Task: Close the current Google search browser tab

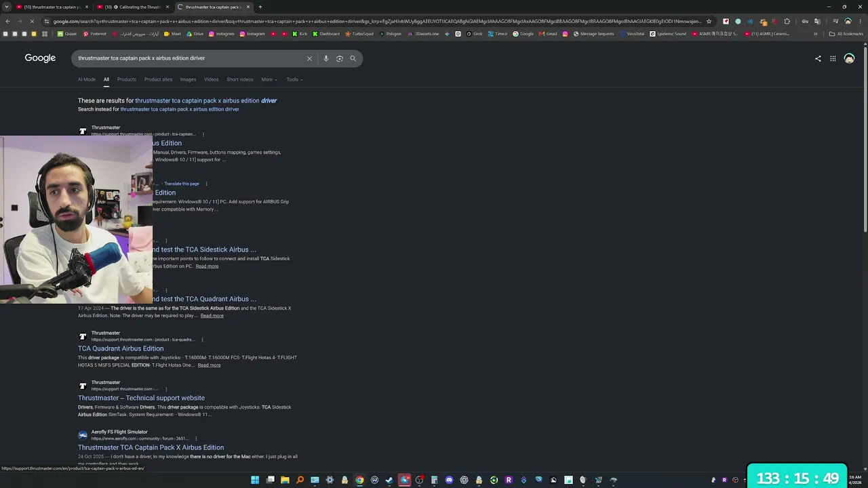Action: click(248, 7)
